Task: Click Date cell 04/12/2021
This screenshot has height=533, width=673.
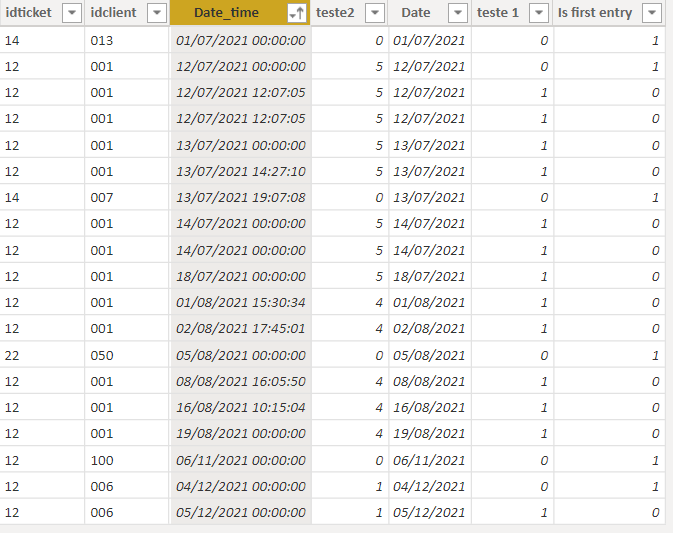Action: tap(429, 486)
